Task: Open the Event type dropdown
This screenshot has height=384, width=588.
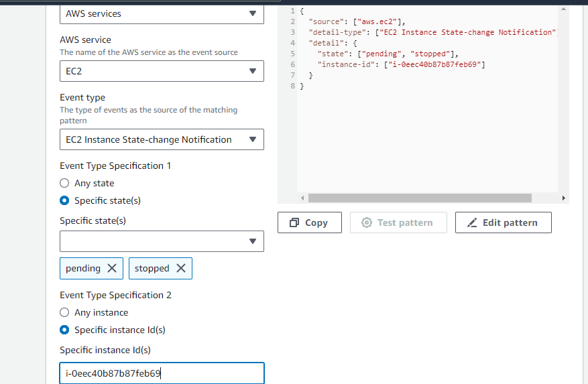Action: (162, 139)
